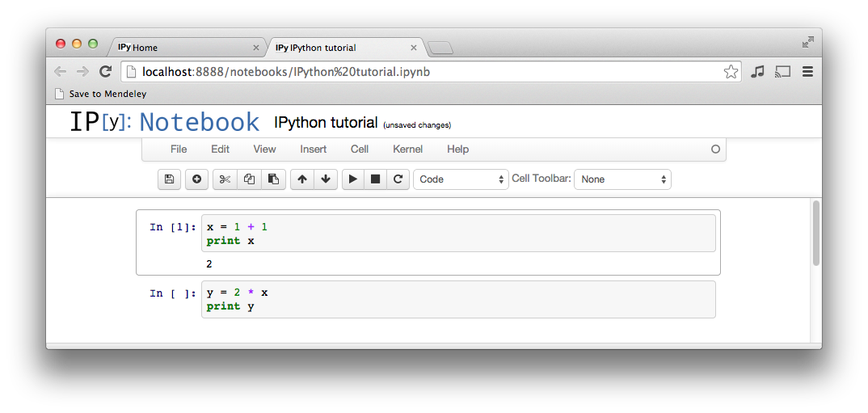Insert a cell below using the plus icon
This screenshot has width=868, height=413.
tap(196, 179)
